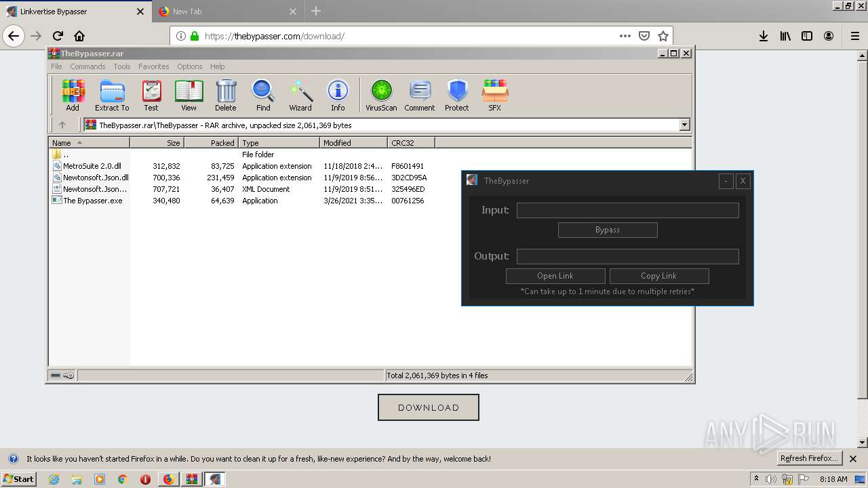Click the Input field in TheBypasser
Viewport: 868px width, 488px height.
click(627, 210)
